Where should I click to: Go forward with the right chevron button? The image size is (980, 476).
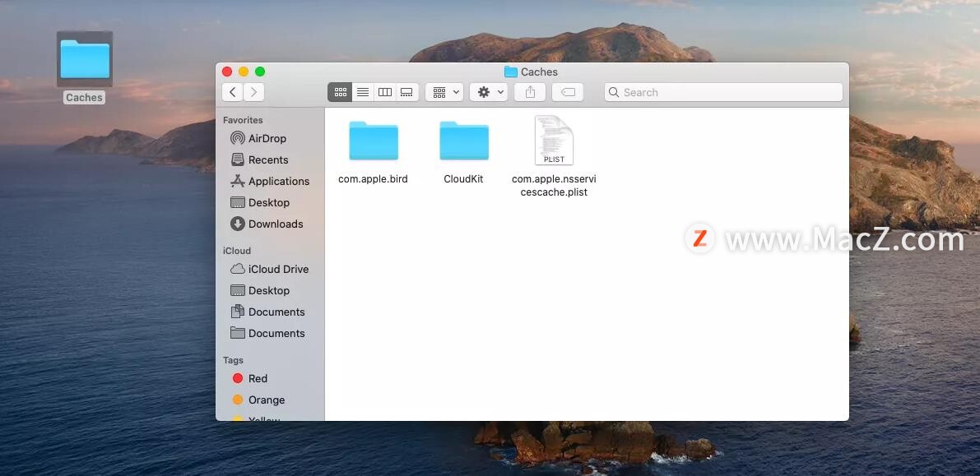[x=253, y=92]
